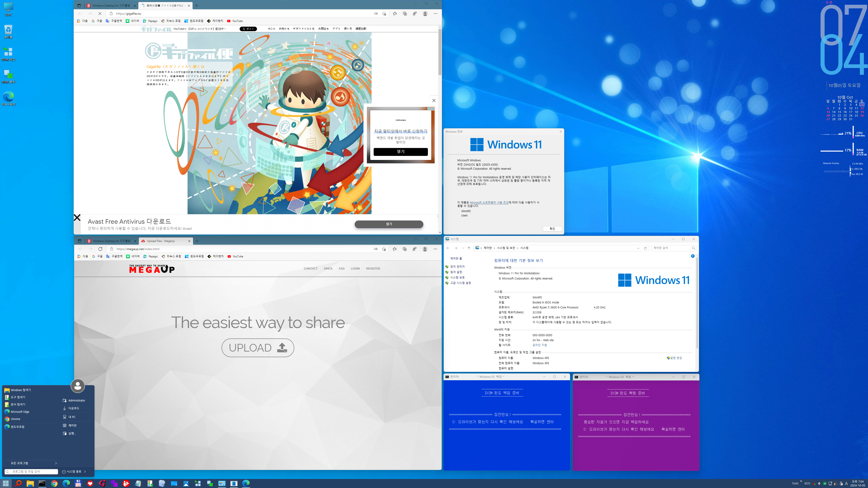Click 열기 button in multicampus ad
Image resolution: width=868 pixels, height=488 pixels.
point(401,152)
